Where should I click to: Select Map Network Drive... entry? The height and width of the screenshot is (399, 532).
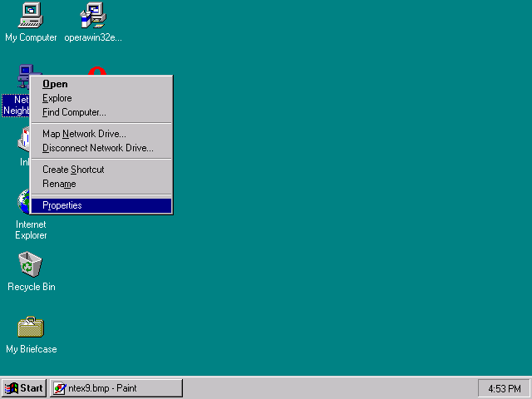tap(101, 134)
